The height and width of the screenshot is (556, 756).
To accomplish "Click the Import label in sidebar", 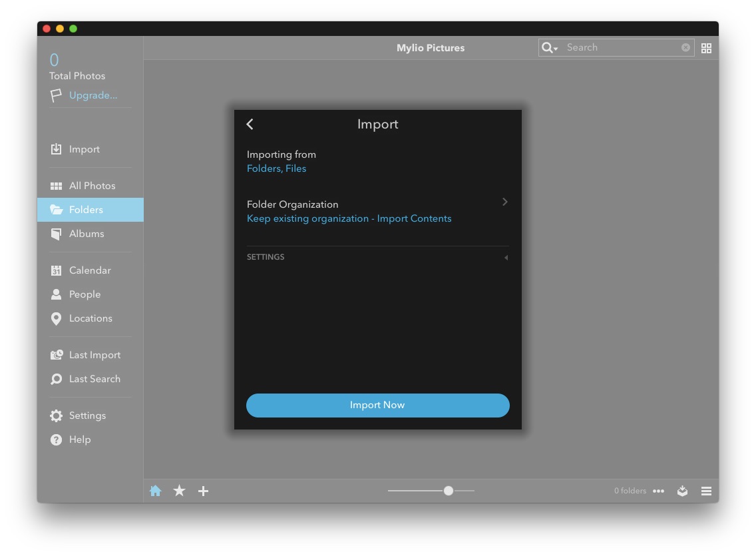I will 85,150.
